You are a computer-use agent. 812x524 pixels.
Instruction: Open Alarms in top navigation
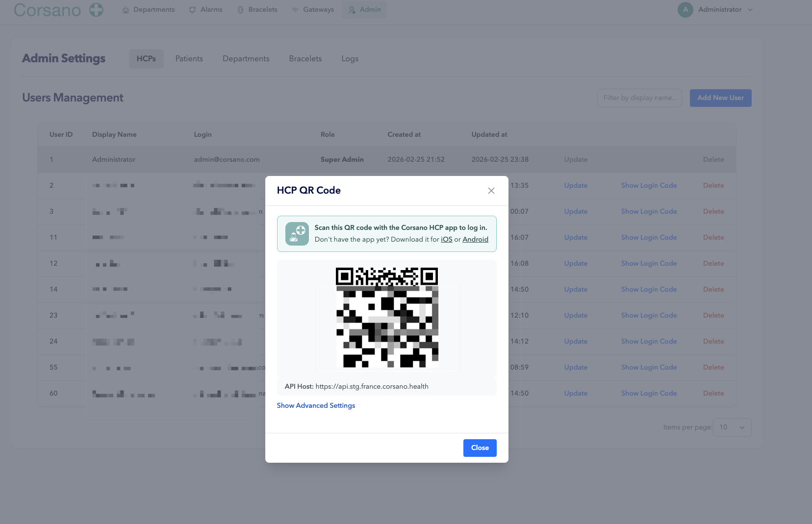point(206,10)
